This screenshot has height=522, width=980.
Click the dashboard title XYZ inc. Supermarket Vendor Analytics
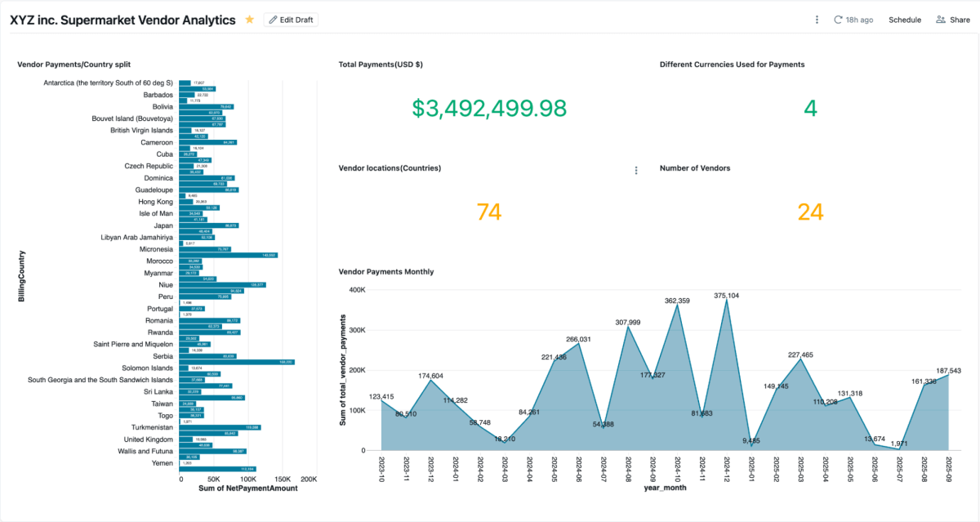click(x=122, y=20)
